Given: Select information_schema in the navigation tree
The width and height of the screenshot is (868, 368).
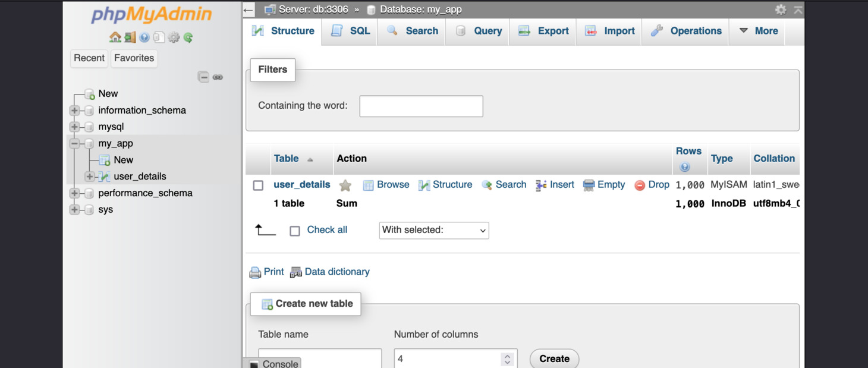Looking at the screenshot, I should pos(142,111).
